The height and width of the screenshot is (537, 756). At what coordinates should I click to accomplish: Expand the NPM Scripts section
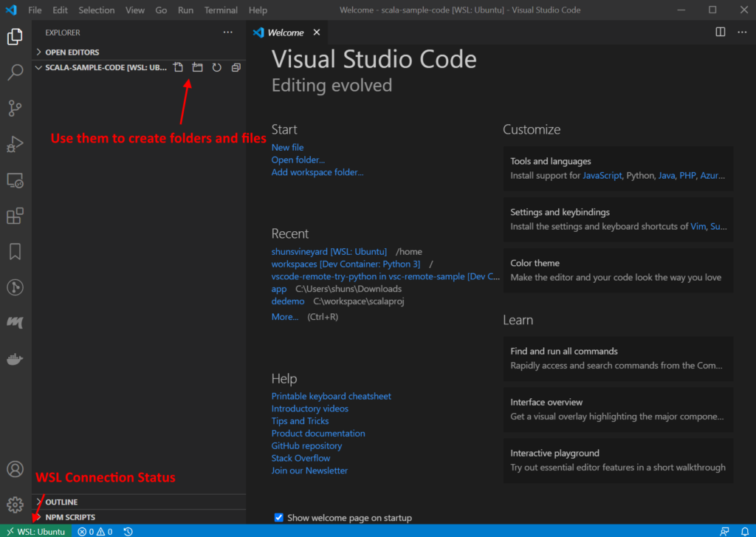pyautogui.click(x=70, y=517)
